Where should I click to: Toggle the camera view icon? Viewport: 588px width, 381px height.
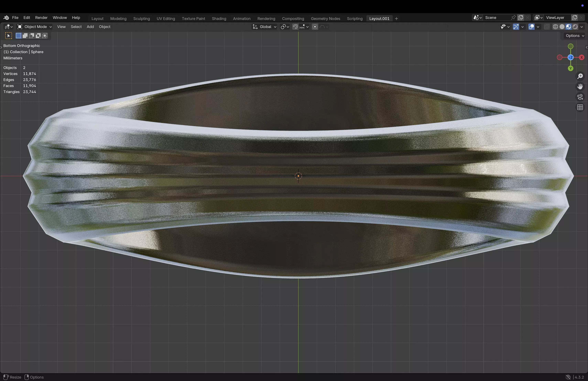(x=580, y=97)
